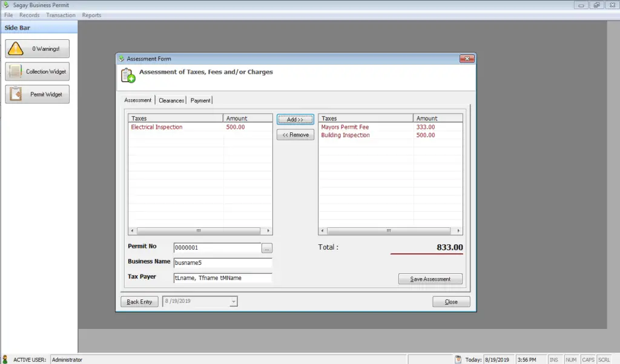Click the green user status icon in statusbar
Viewport: 620px width, 364px height.
coord(4,359)
